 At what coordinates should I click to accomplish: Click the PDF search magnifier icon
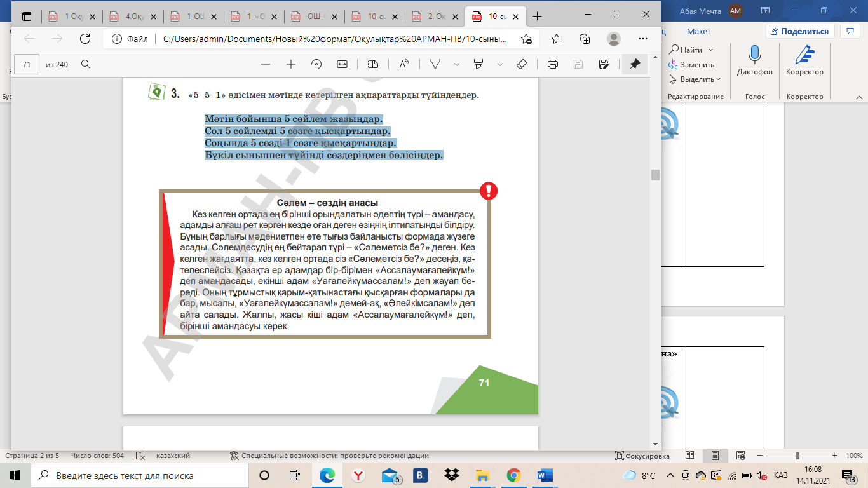point(85,64)
